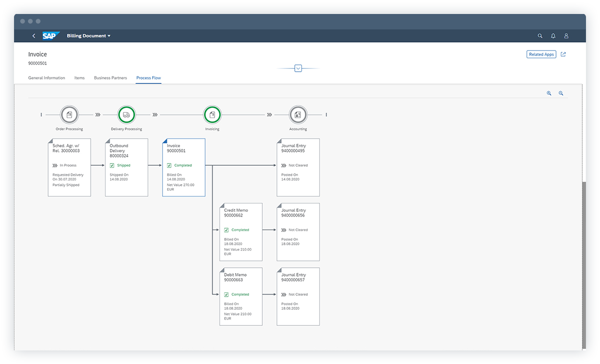Open the user profile icon
This screenshot has height=364, width=600.
click(x=566, y=35)
